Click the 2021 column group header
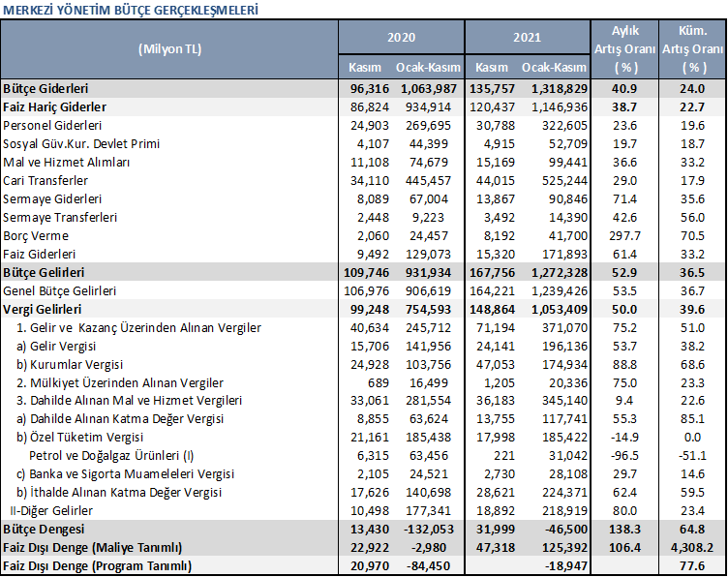This screenshot has height=577, width=728. (x=527, y=38)
